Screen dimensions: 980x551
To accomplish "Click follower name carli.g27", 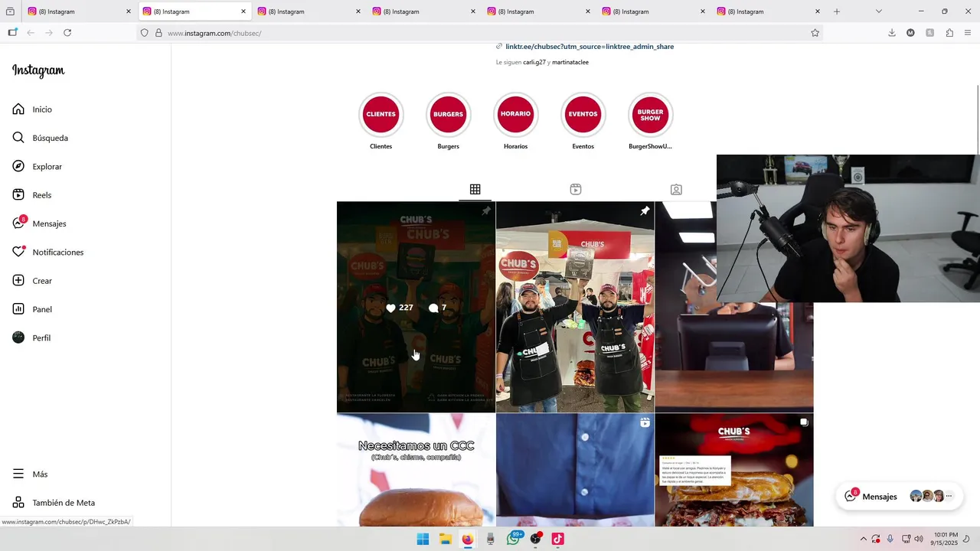I will click(534, 62).
